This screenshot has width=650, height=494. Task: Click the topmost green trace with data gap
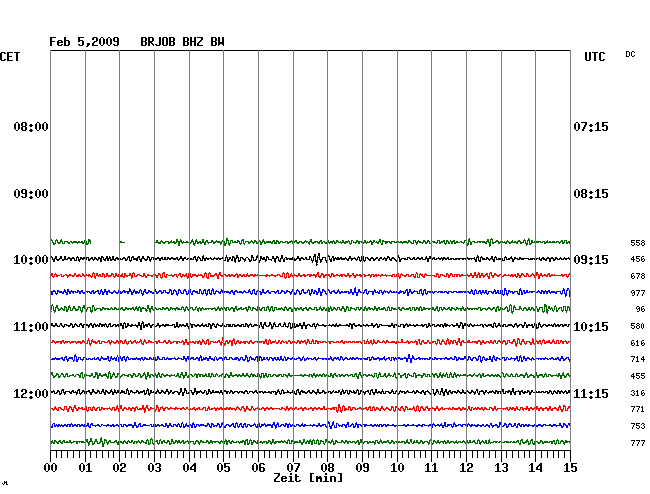pos(310,242)
